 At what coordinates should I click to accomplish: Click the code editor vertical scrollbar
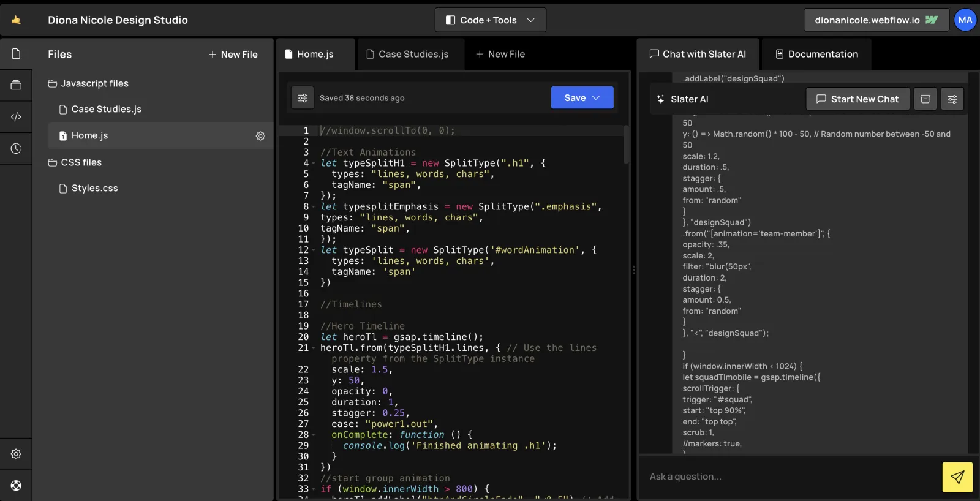pyautogui.click(x=626, y=145)
